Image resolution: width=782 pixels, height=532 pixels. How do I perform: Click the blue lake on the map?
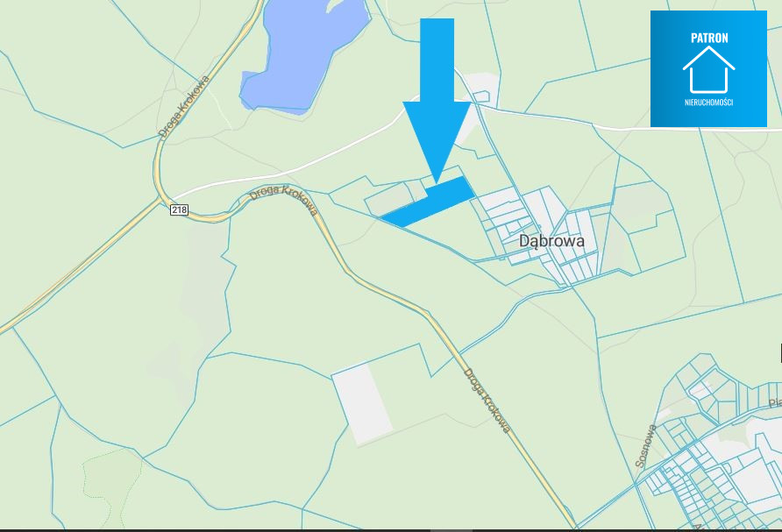[x=302, y=53]
